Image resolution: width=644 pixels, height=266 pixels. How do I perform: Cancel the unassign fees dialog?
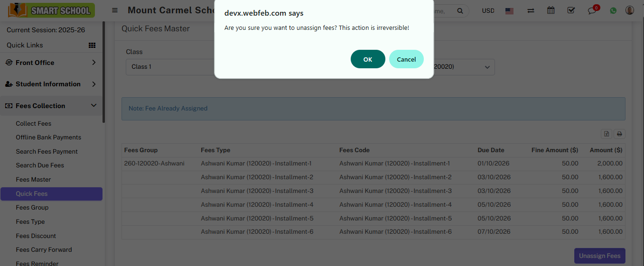click(406, 59)
